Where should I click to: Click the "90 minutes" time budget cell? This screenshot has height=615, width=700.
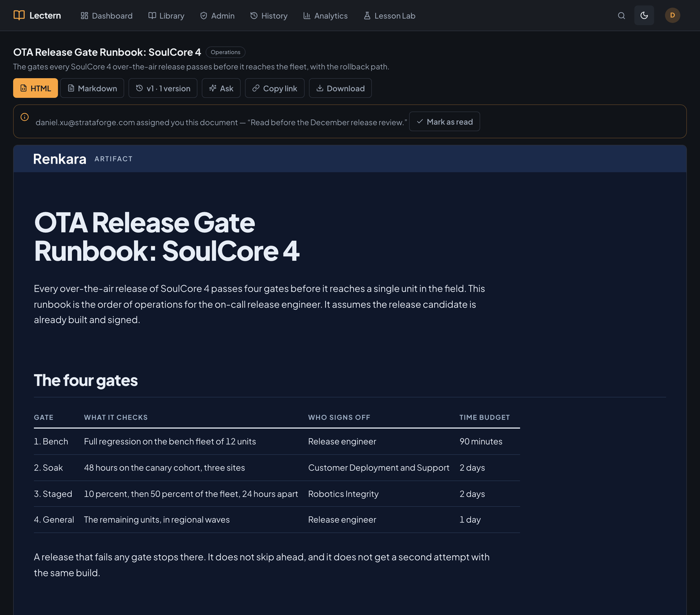click(481, 441)
